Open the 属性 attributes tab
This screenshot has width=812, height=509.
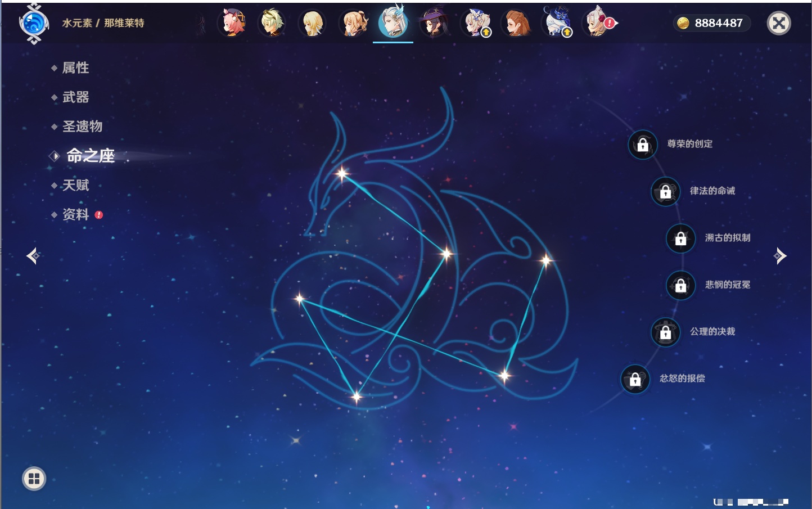pos(75,68)
